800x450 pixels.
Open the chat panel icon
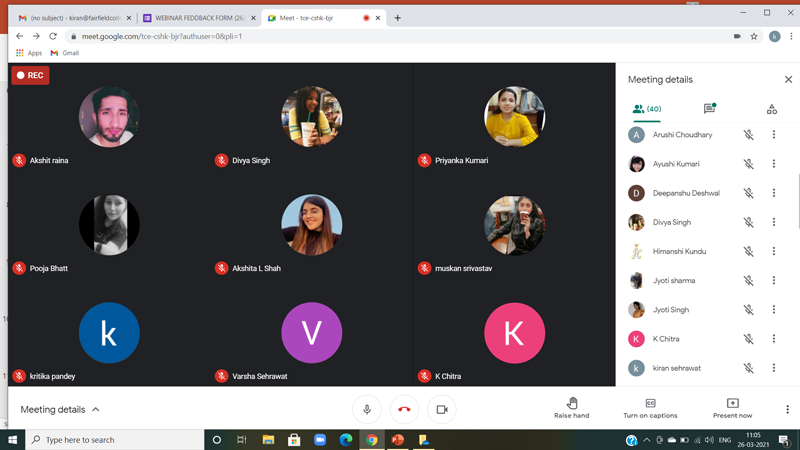(710, 108)
